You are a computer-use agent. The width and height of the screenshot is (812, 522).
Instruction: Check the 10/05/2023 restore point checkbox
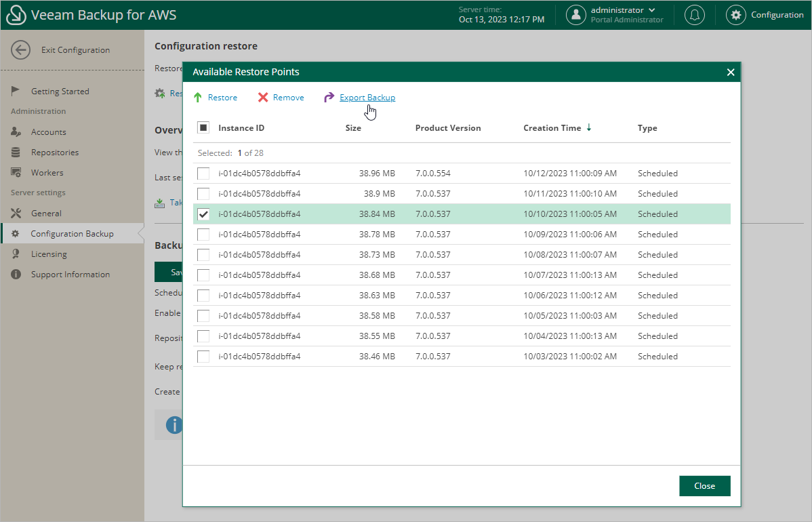click(x=203, y=316)
